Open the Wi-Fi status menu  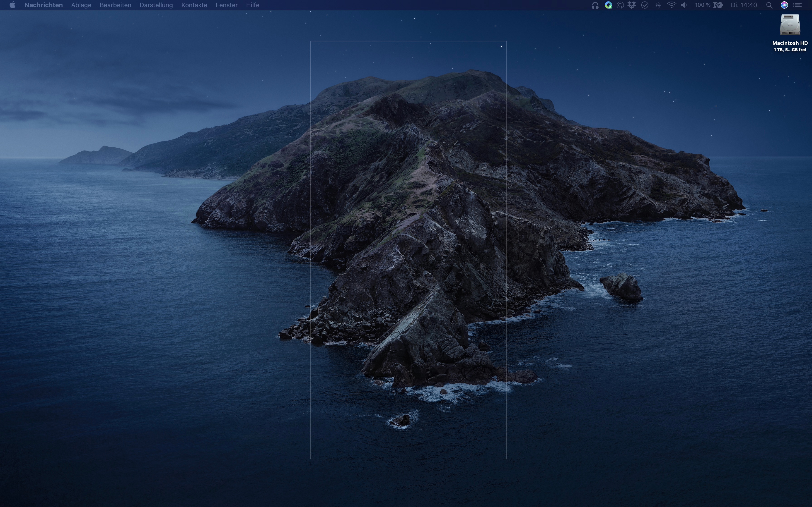click(671, 5)
